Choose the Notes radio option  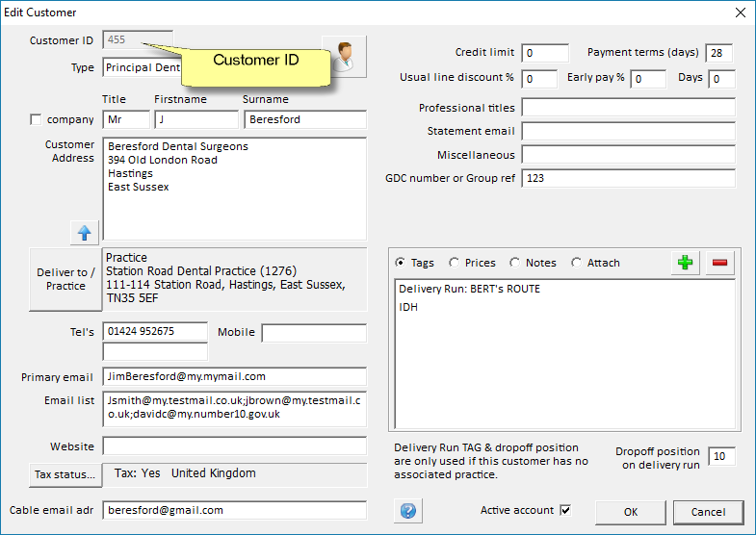pos(515,263)
